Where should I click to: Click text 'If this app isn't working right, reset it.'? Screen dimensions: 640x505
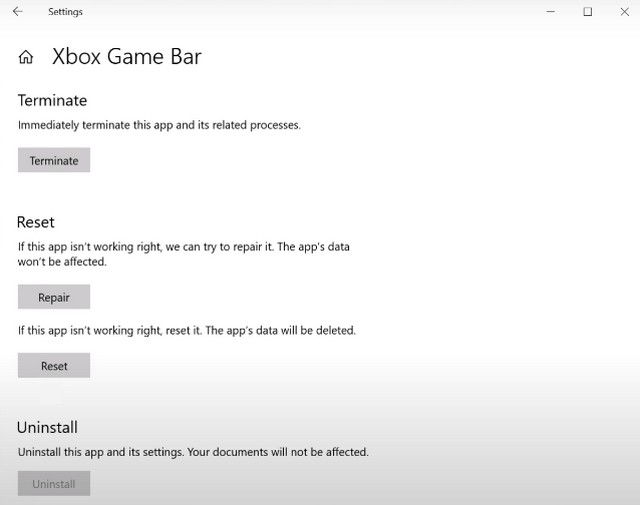[x=110, y=330]
